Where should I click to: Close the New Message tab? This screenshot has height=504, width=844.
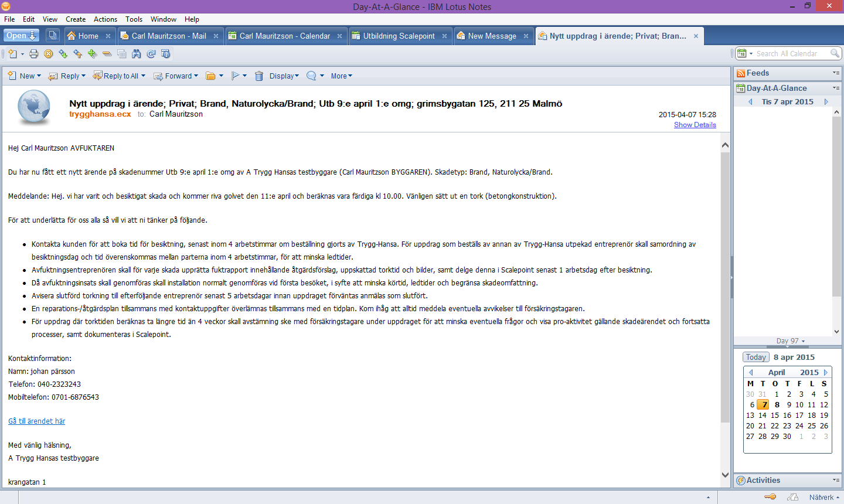(x=526, y=36)
